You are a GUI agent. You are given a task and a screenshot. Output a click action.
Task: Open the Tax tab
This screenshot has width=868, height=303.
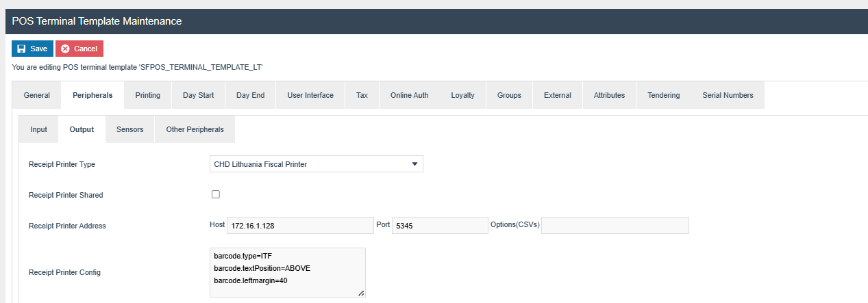(x=362, y=95)
